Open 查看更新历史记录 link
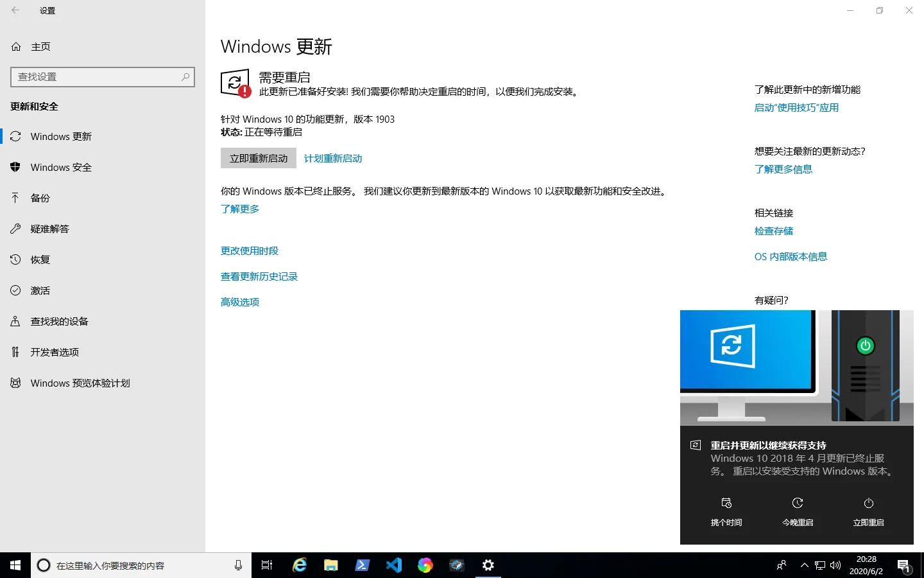The image size is (924, 578). coord(259,276)
